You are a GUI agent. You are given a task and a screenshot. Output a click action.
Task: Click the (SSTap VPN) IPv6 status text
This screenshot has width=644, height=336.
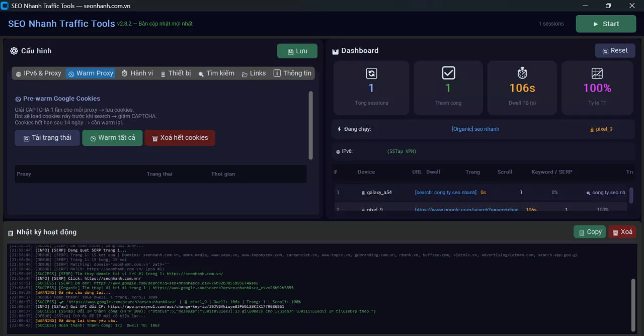point(401,151)
